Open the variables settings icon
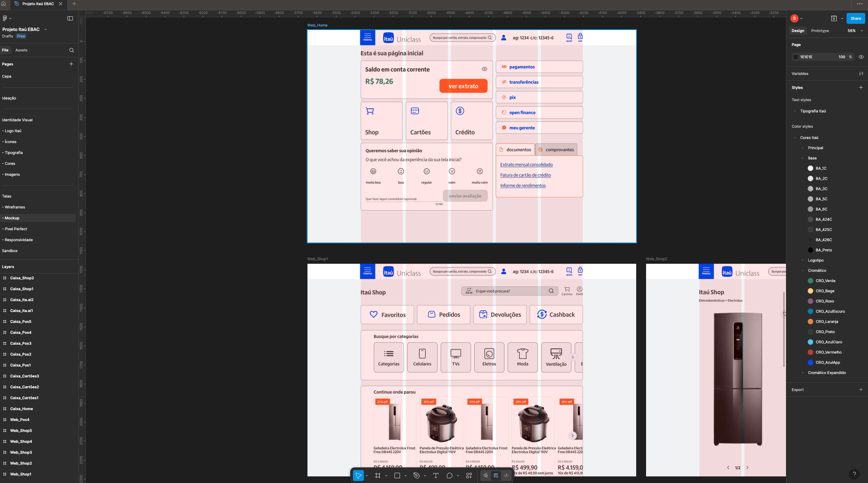The width and height of the screenshot is (868, 483). [x=861, y=74]
